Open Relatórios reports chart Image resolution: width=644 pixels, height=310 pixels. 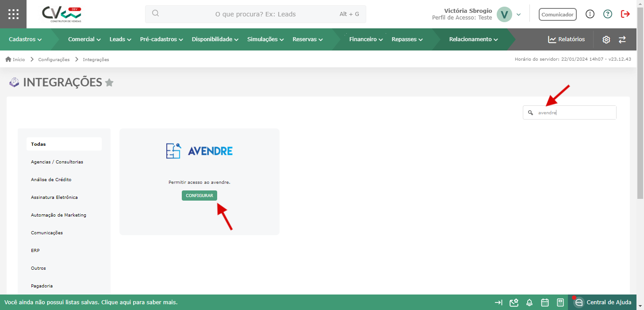[566, 39]
